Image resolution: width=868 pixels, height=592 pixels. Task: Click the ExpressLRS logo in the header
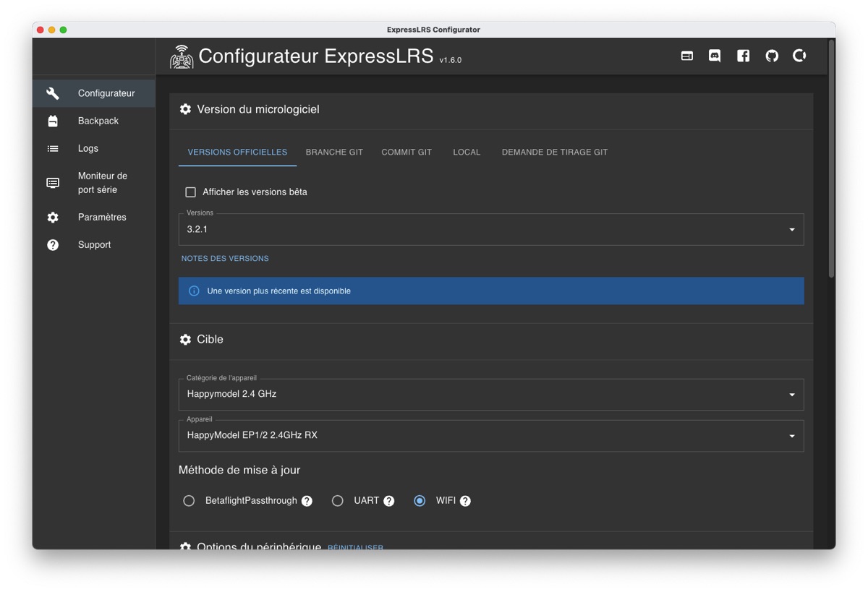(182, 56)
